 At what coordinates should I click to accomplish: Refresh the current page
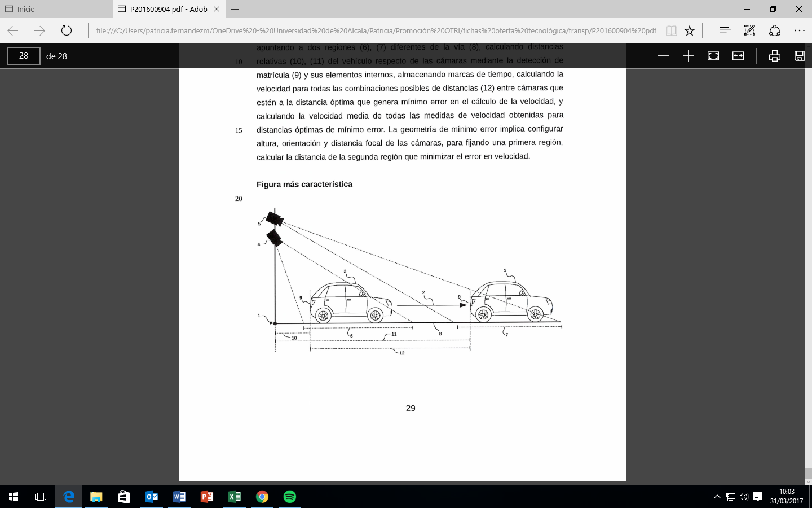(67, 30)
